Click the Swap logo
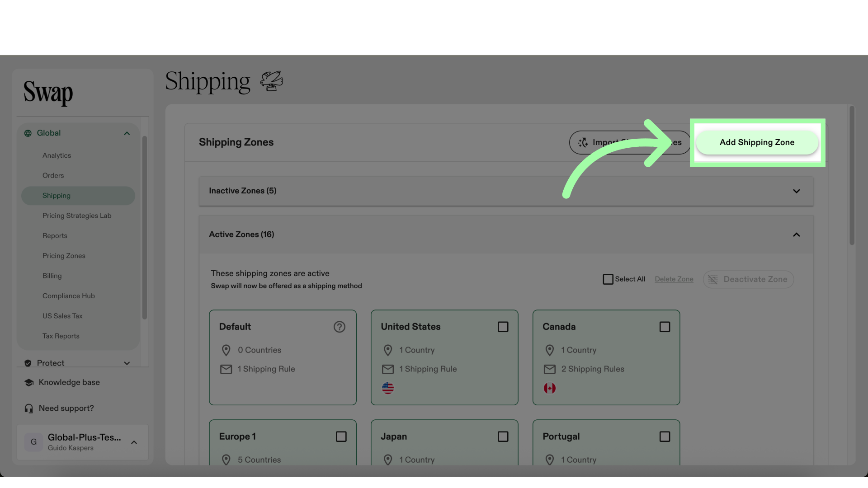 [48, 93]
